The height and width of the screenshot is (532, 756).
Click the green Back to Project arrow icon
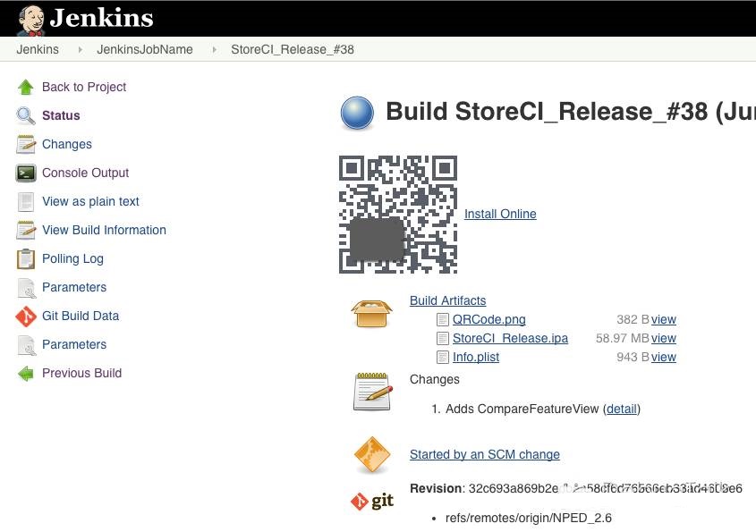tap(26, 87)
